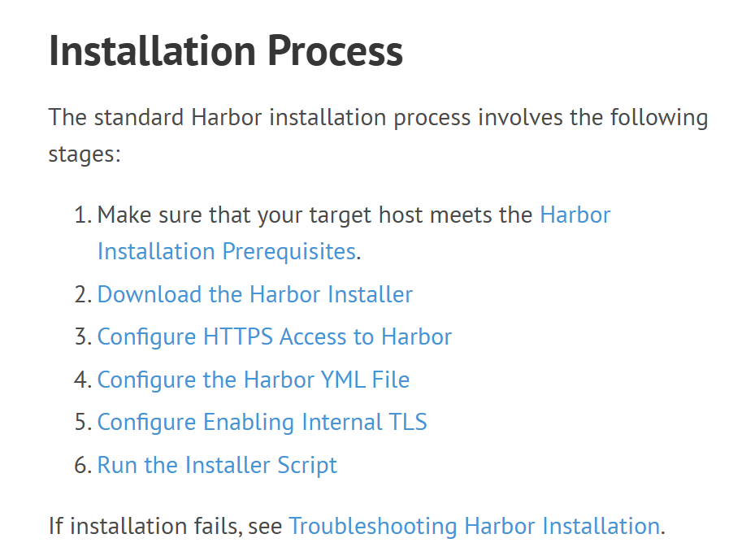Click the list number 1 marker
Screen dimensions: 729x560
tap(83, 215)
